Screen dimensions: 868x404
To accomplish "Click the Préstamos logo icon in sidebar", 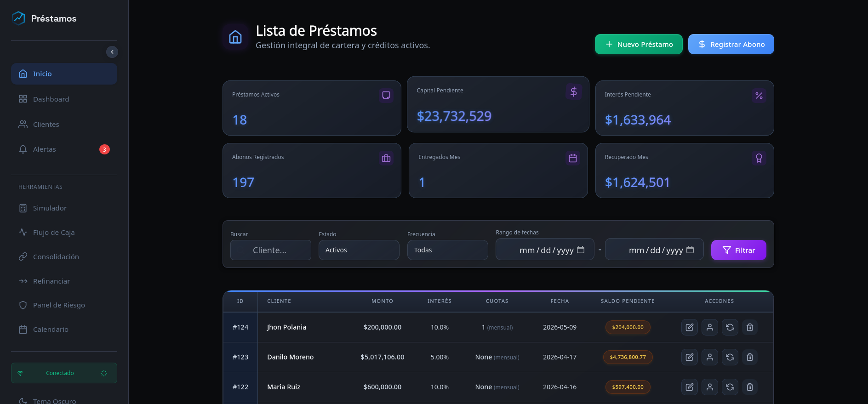I will coord(18,18).
